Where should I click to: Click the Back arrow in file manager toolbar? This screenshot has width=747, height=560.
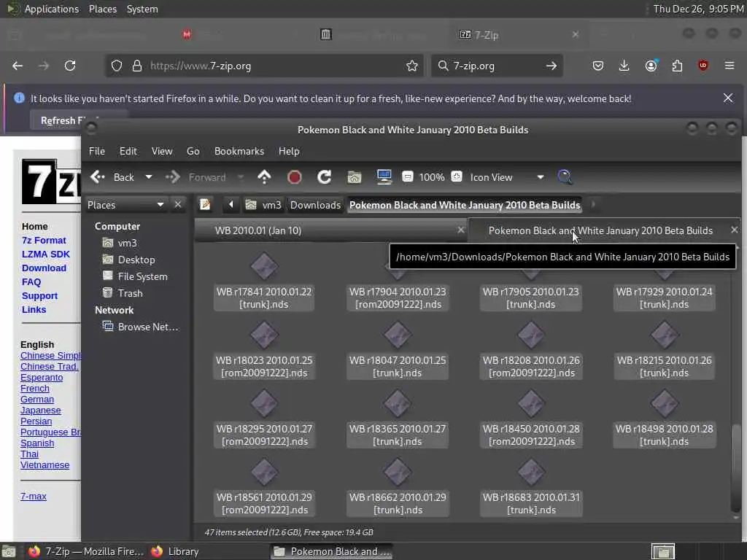[98, 177]
